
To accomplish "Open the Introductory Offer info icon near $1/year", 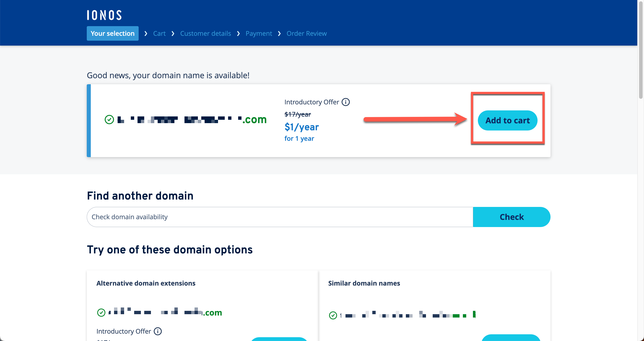I will (x=346, y=102).
